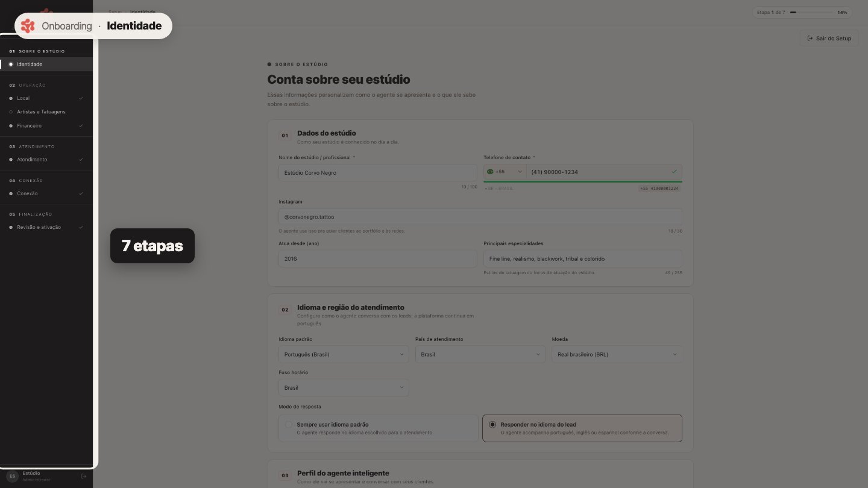Click the '05 FINALIZAÇÃO' sidebar group header

click(31, 214)
